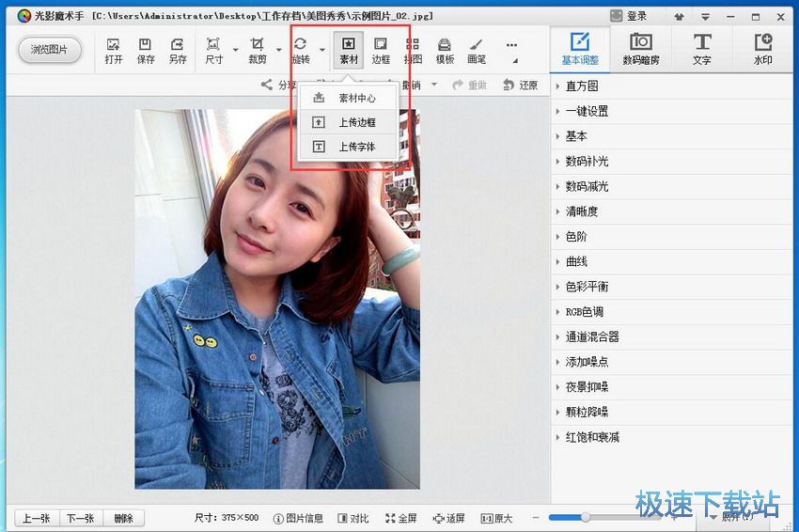799x532 pixels.
Task: Open 图片信息 image info
Action: click(x=299, y=518)
